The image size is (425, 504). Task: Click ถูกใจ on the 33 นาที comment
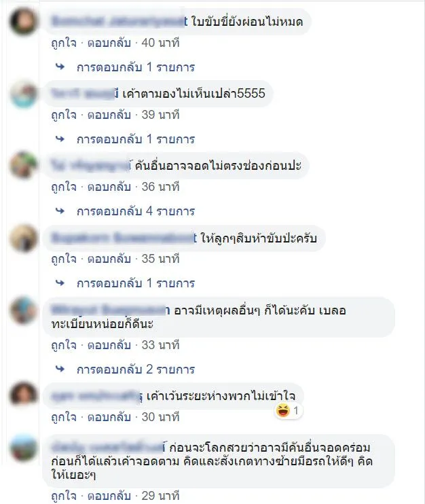coord(64,345)
